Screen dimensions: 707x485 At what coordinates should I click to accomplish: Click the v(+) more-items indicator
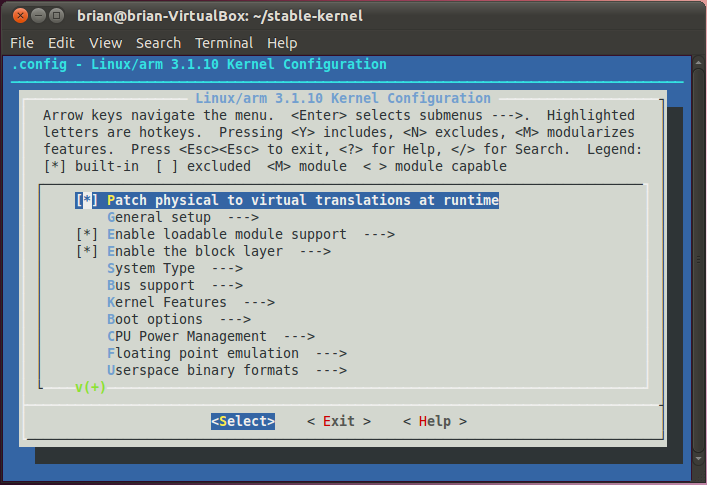point(90,387)
